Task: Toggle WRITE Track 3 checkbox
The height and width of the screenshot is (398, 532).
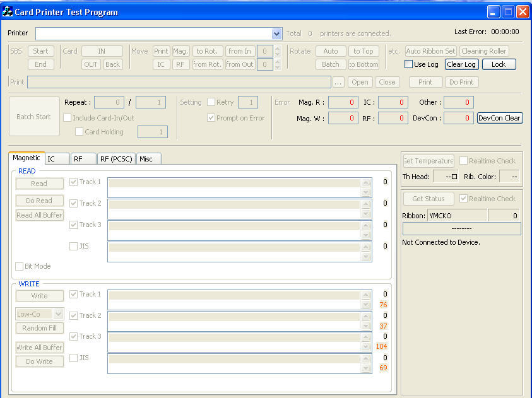Action: (73, 336)
